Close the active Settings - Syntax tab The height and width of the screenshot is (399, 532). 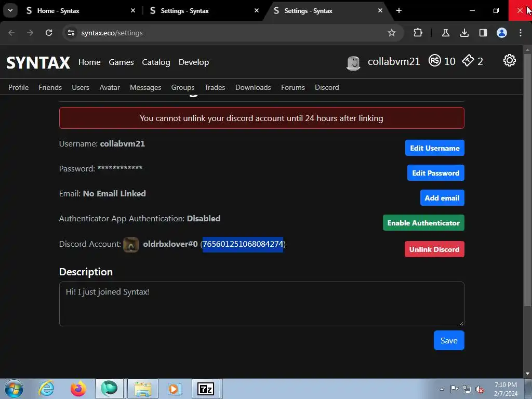point(380,11)
